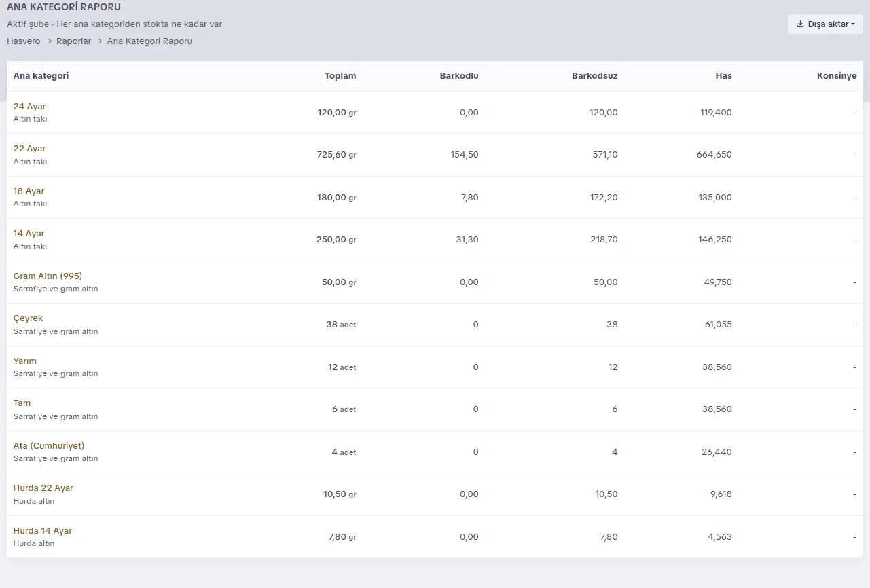Click the 26,440 Has value

[x=717, y=452]
